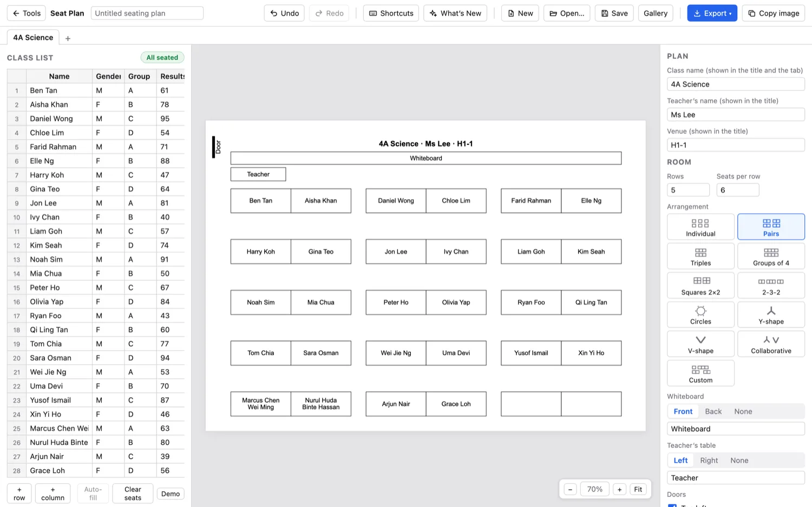The height and width of the screenshot is (507, 812).
Task: Set whiteboard to None
Action: tap(743, 411)
